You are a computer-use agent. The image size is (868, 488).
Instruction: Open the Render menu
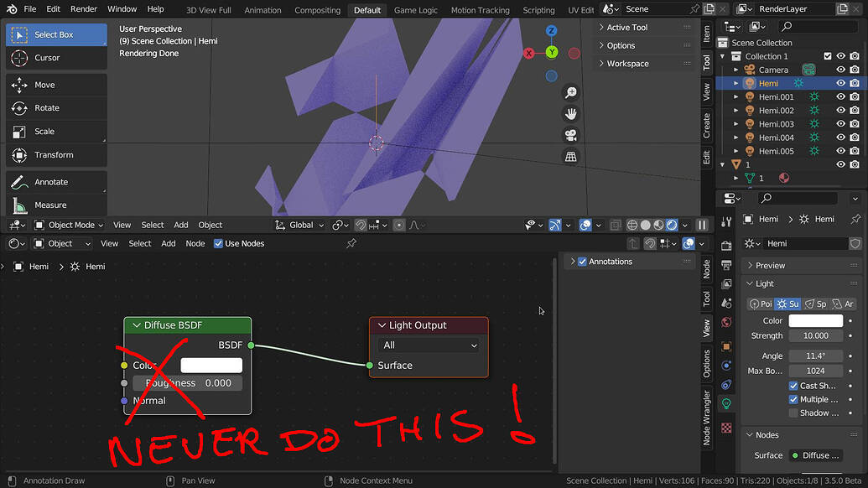[84, 9]
